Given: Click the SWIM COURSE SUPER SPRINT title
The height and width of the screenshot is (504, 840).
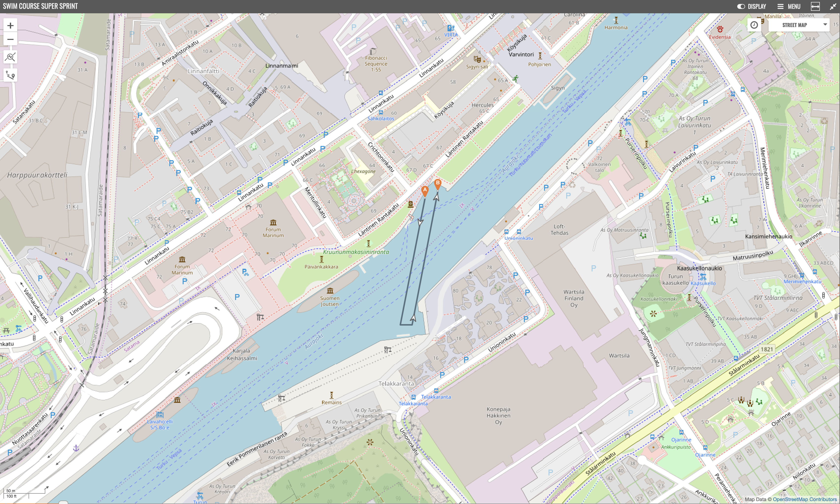Looking at the screenshot, I should (x=40, y=6).
